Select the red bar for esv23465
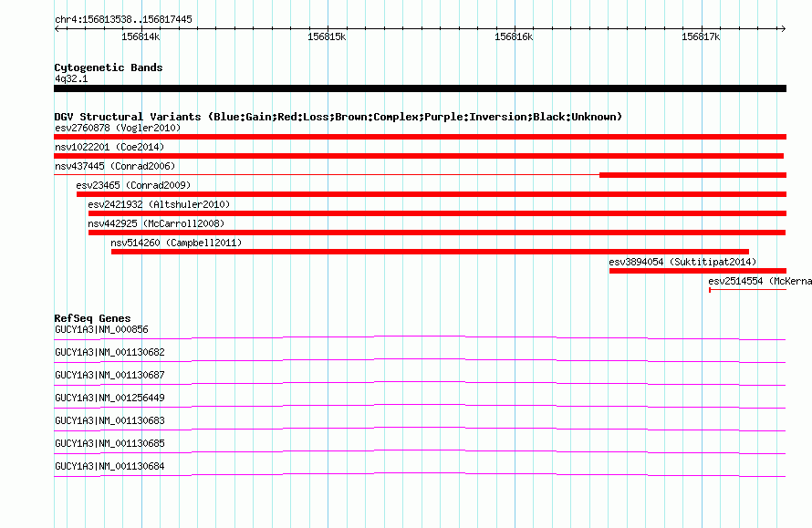This screenshot has height=528, width=812. click(x=432, y=194)
